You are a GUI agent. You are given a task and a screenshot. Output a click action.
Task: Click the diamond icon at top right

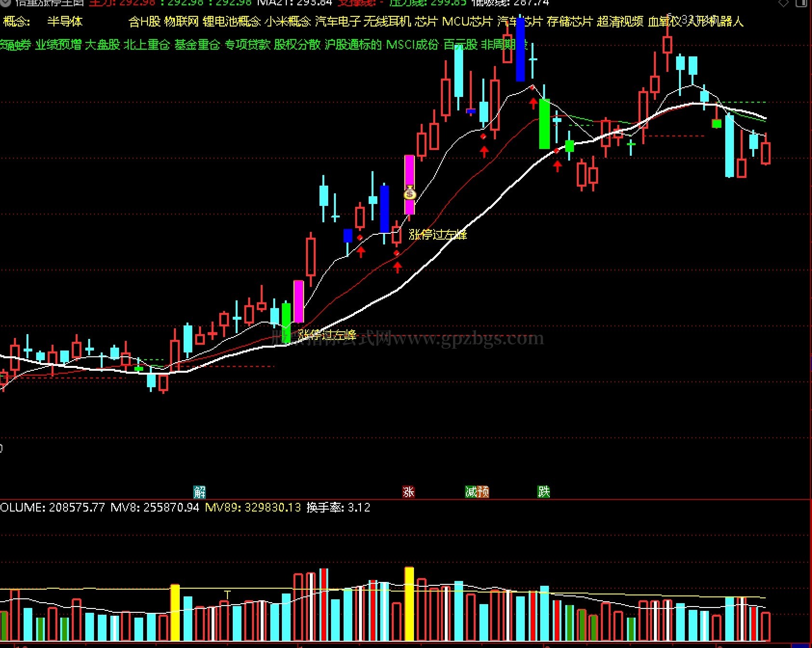784,3
